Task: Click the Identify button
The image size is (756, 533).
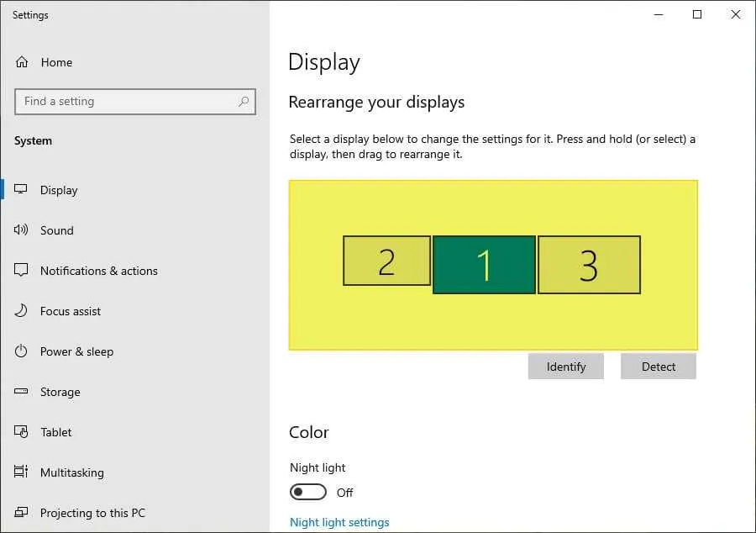Action: [565, 366]
